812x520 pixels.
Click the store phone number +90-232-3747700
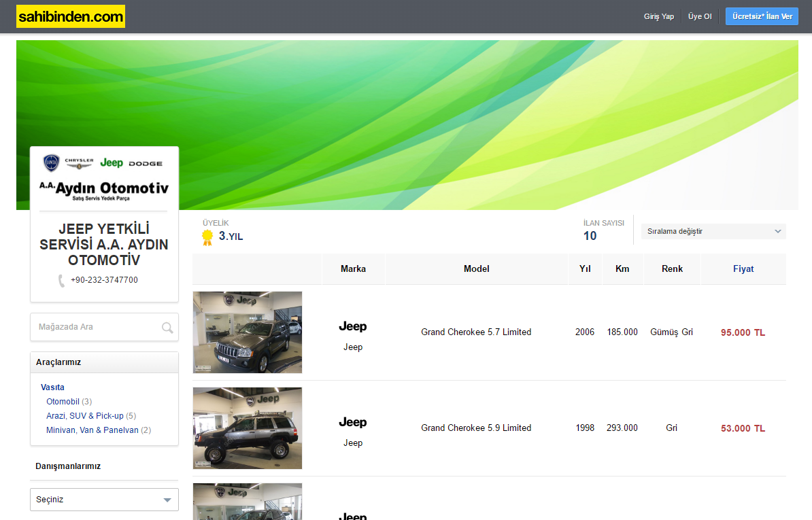[x=104, y=280]
